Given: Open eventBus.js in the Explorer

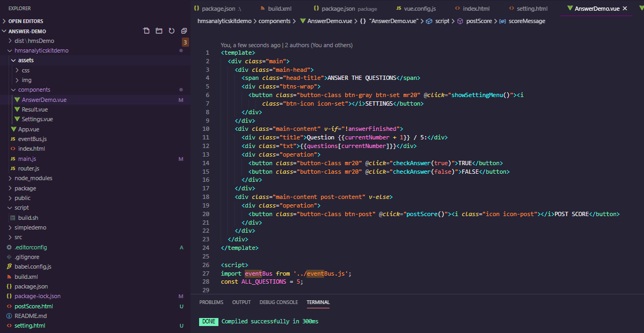Looking at the screenshot, I should pyautogui.click(x=32, y=139).
